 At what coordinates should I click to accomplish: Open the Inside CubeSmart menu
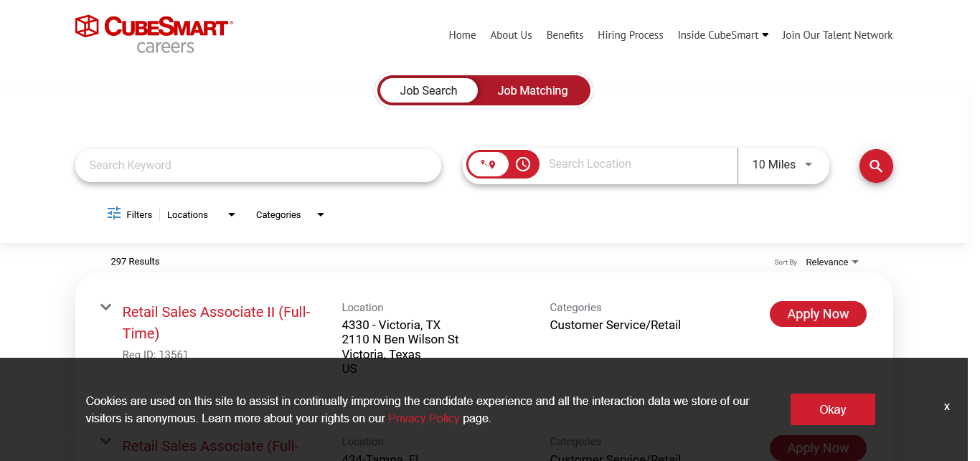[722, 35]
